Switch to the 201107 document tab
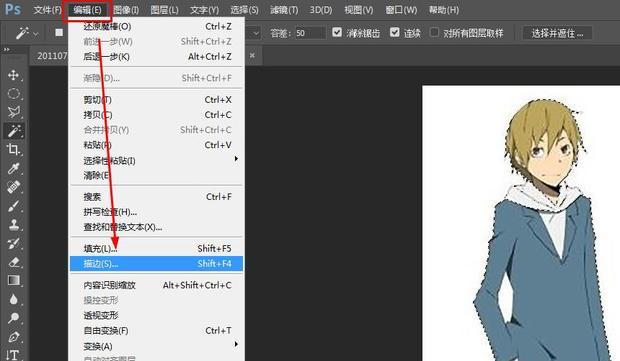The height and width of the screenshot is (361, 620). pyautogui.click(x=52, y=56)
